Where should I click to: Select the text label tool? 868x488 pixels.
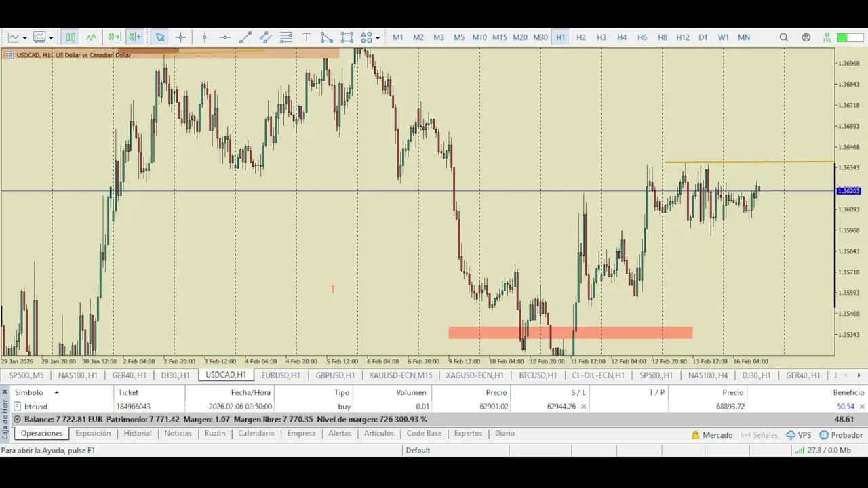(307, 37)
